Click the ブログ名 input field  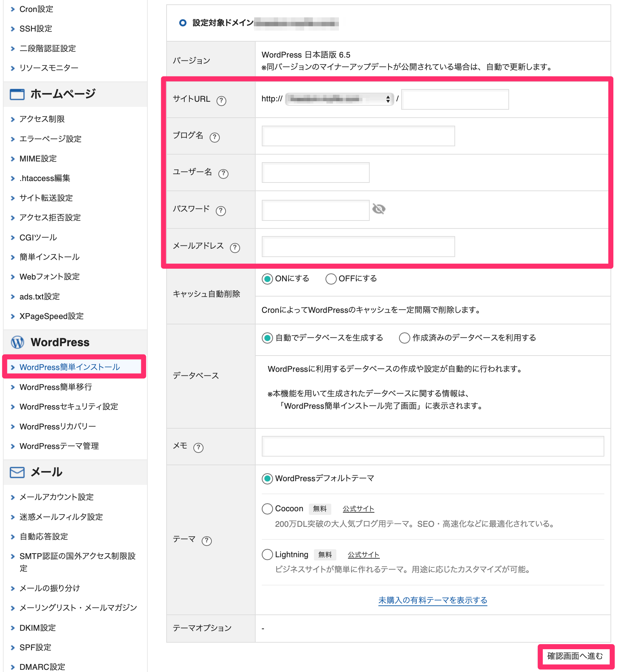click(x=358, y=136)
